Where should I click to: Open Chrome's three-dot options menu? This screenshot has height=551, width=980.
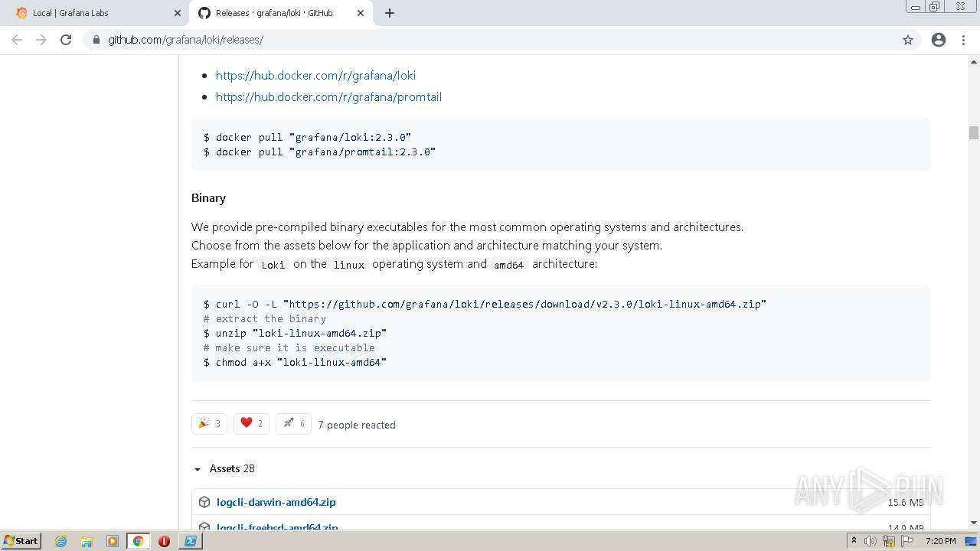click(x=963, y=40)
